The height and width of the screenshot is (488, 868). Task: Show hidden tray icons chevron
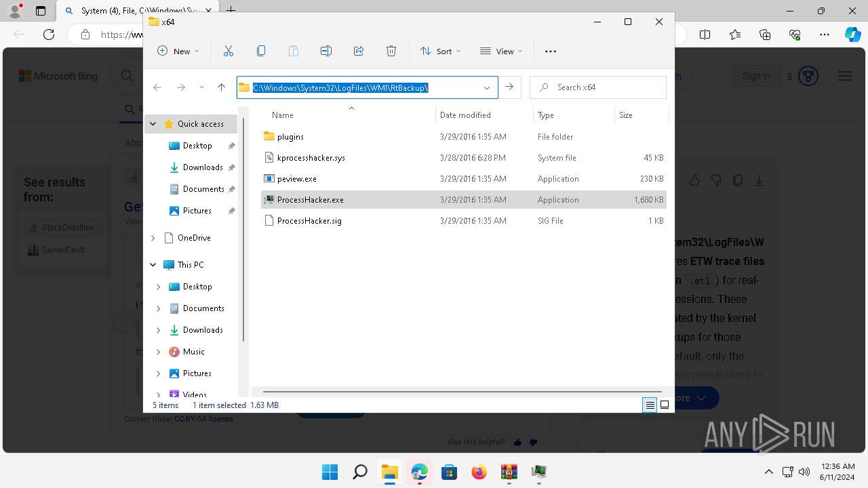point(768,472)
